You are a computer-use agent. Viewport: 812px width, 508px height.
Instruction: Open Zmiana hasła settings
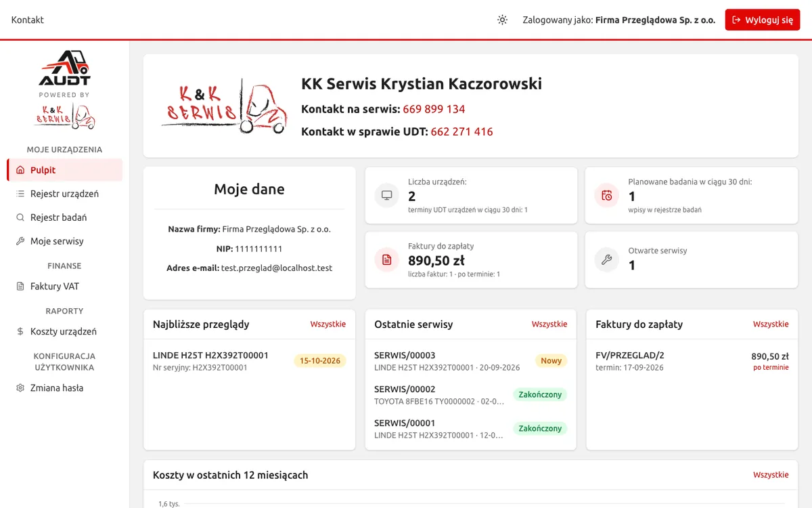[65, 388]
